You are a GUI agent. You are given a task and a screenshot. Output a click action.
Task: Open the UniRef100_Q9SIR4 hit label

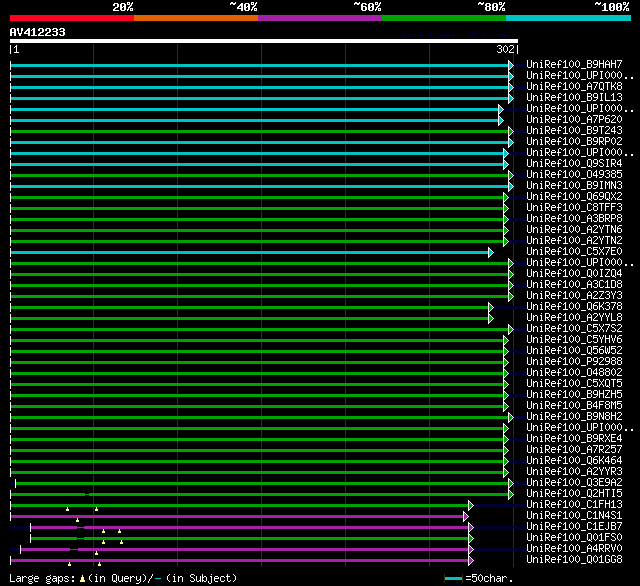tap(574, 164)
